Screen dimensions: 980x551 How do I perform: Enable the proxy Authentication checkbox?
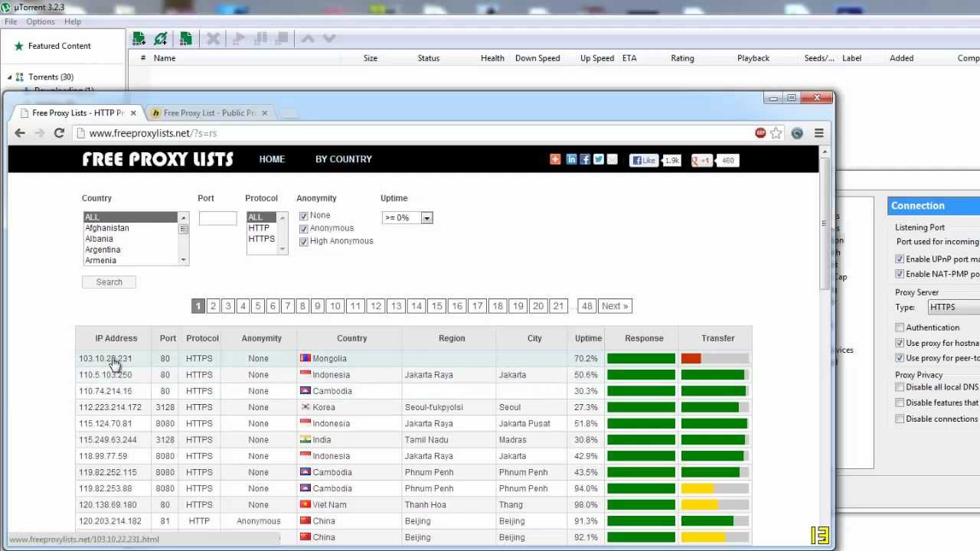click(x=900, y=328)
